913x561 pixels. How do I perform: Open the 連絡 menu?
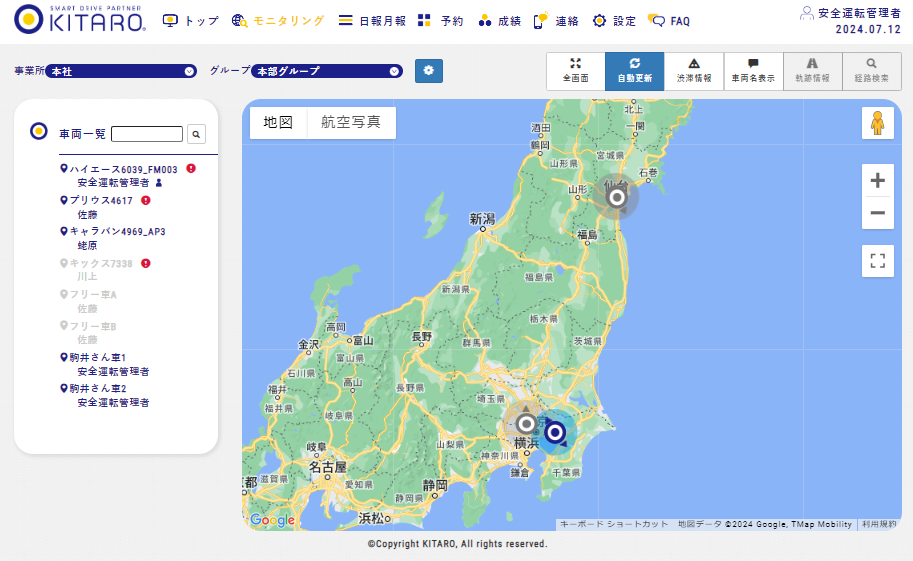[556, 21]
